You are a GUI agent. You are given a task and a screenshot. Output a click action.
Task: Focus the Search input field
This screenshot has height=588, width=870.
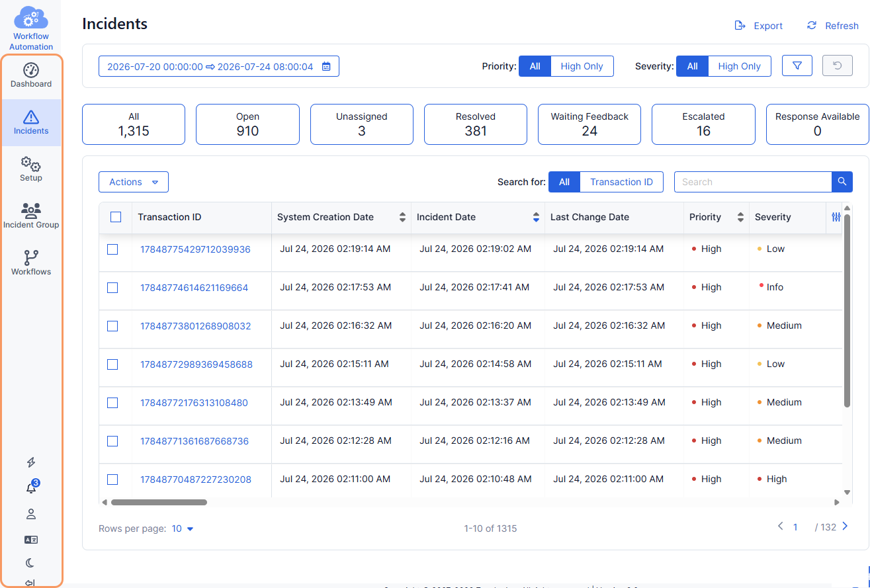click(753, 182)
